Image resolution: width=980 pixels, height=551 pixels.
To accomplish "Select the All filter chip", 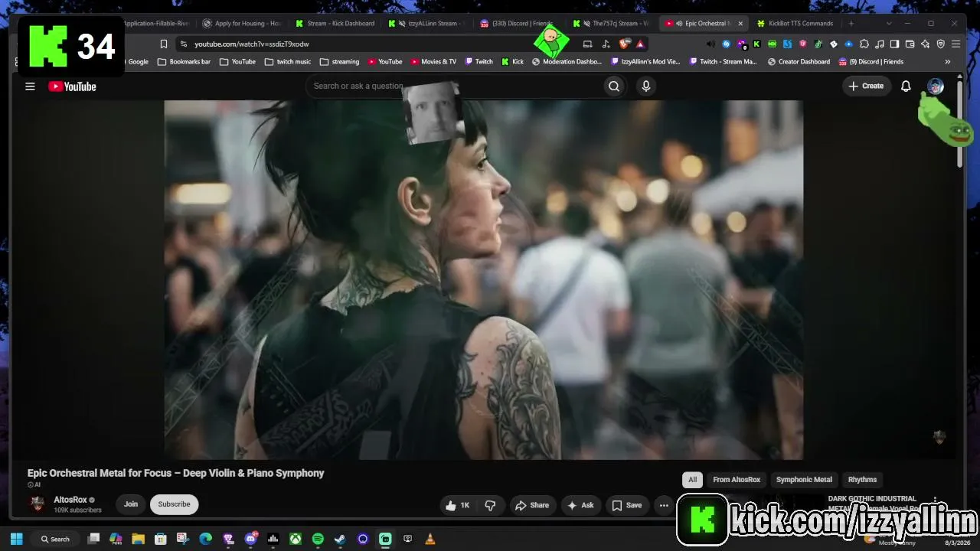I will click(692, 480).
